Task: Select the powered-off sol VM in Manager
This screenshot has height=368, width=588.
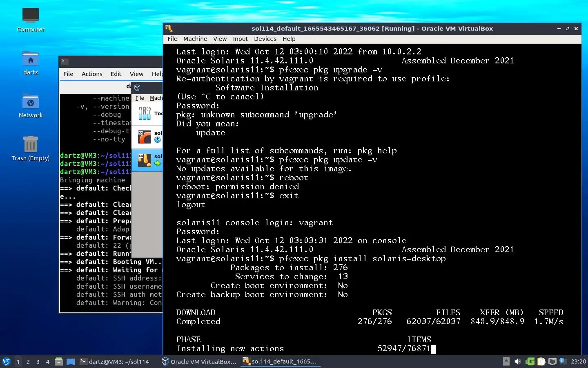Action: (x=147, y=137)
